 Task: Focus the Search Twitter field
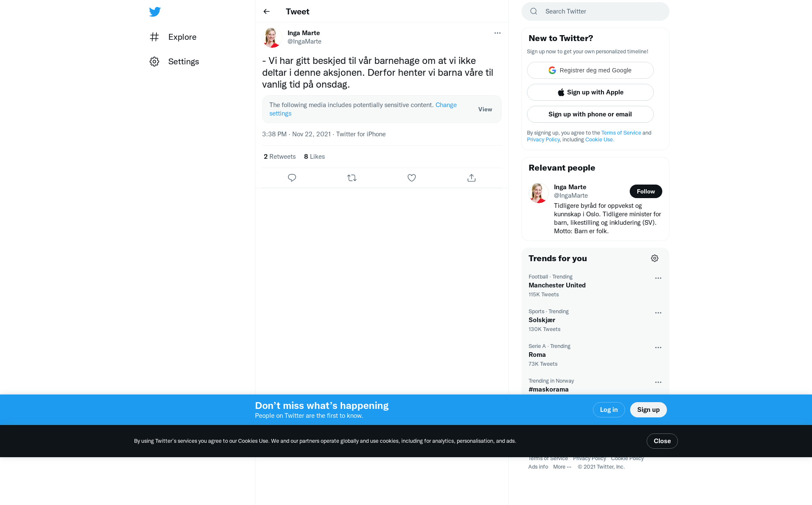pyautogui.click(x=595, y=11)
